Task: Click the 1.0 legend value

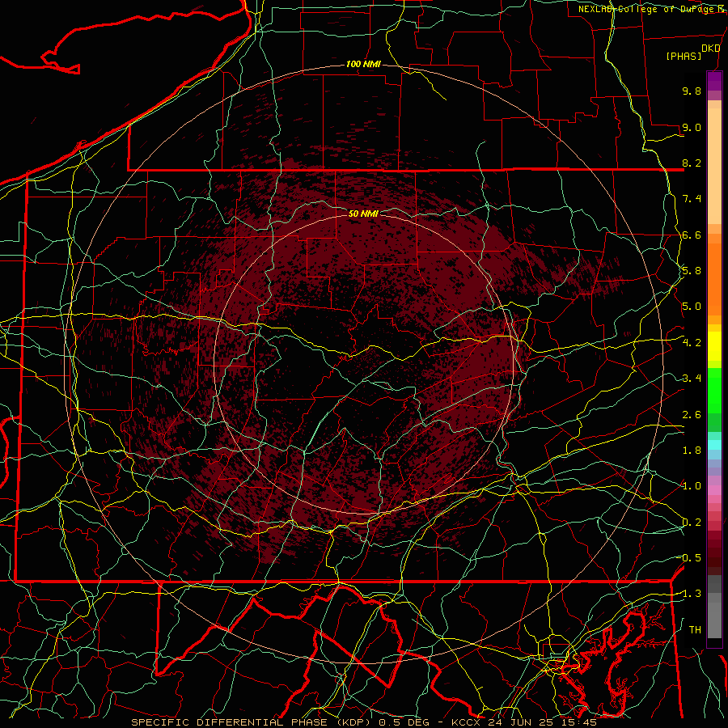Action: click(692, 486)
